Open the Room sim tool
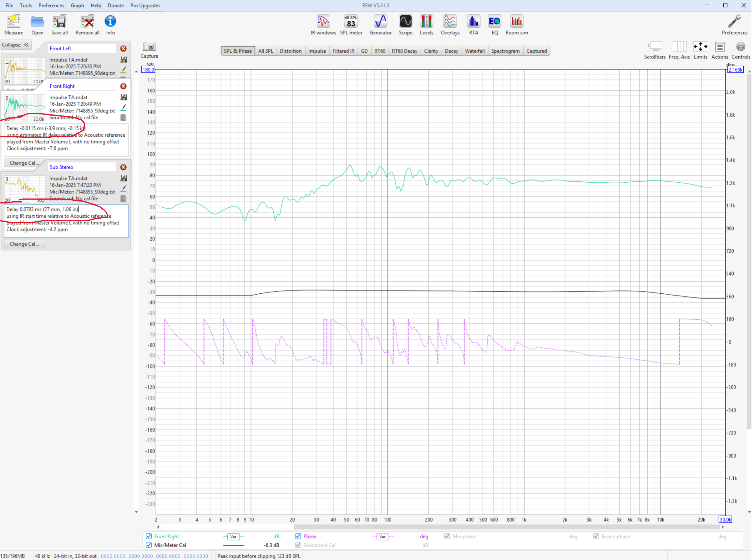The image size is (752, 560). [x=517, y=25]
